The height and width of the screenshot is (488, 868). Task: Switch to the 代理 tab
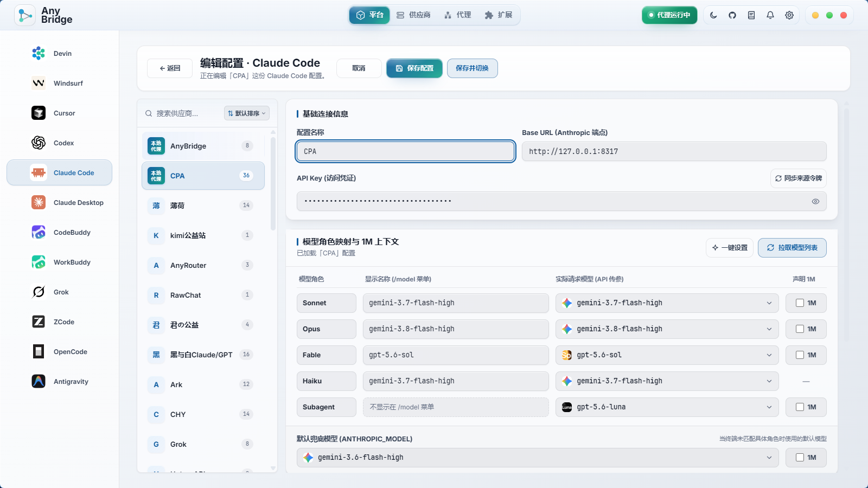click(x=457, y=15)
